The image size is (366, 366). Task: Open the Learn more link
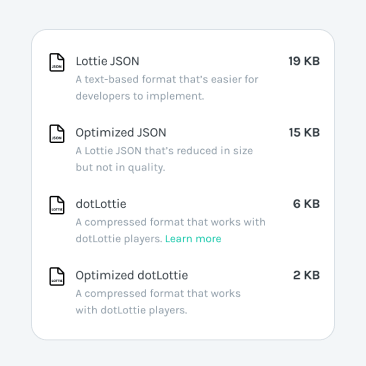coord(193,239)
